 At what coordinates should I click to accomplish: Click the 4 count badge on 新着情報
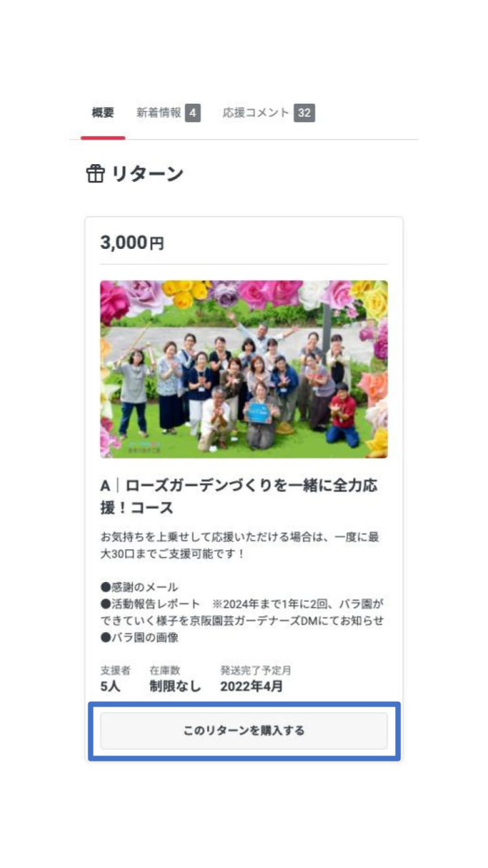point(193,113)
